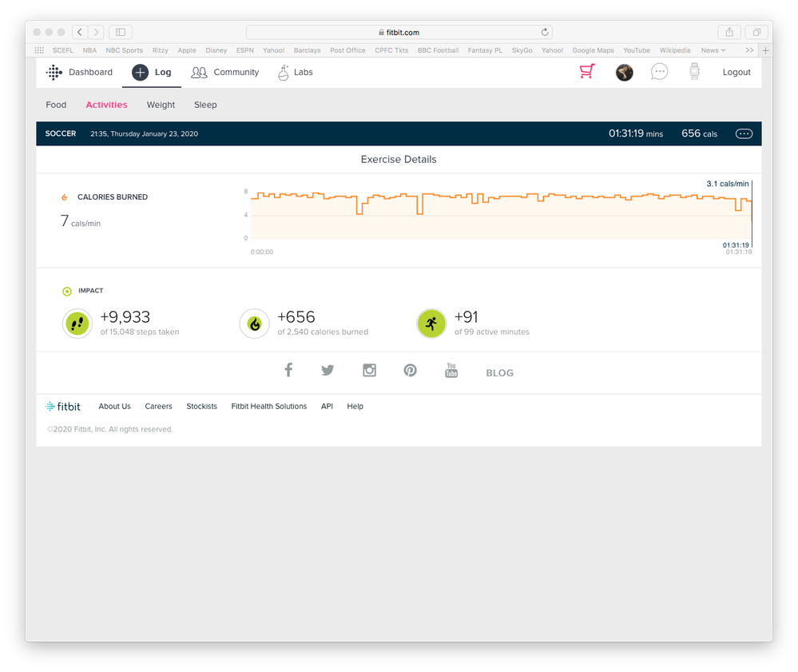Open the Fantasy PL bookmark
This screenshot has height=672, width=798.
pos(485,50)
